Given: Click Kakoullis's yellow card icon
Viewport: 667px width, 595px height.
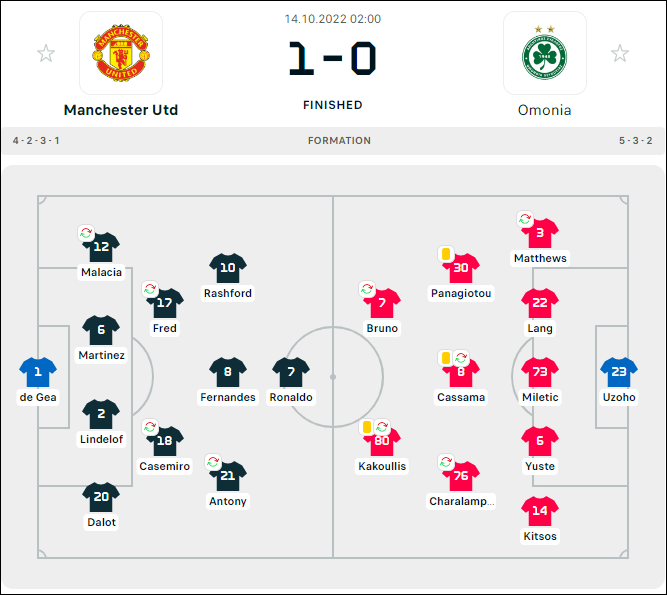Looking at the screenshot, I should [x=367, y=427].
